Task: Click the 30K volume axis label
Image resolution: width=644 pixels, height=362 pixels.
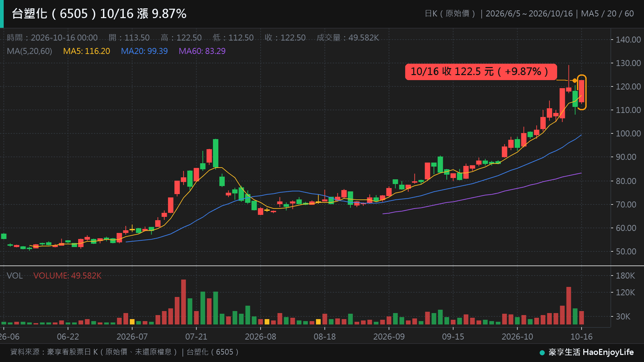Action: point(623,316)
